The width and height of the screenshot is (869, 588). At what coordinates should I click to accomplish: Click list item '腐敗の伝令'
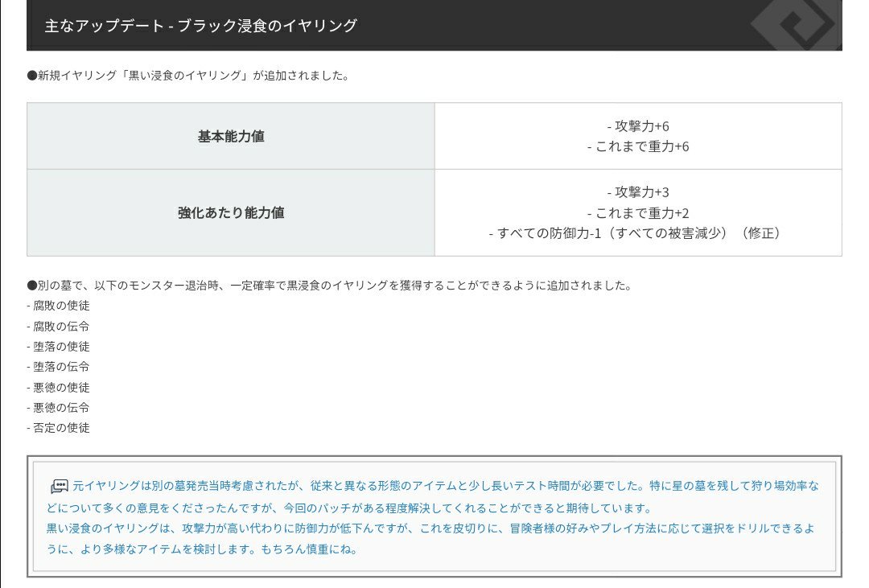(x=58, y=327)
